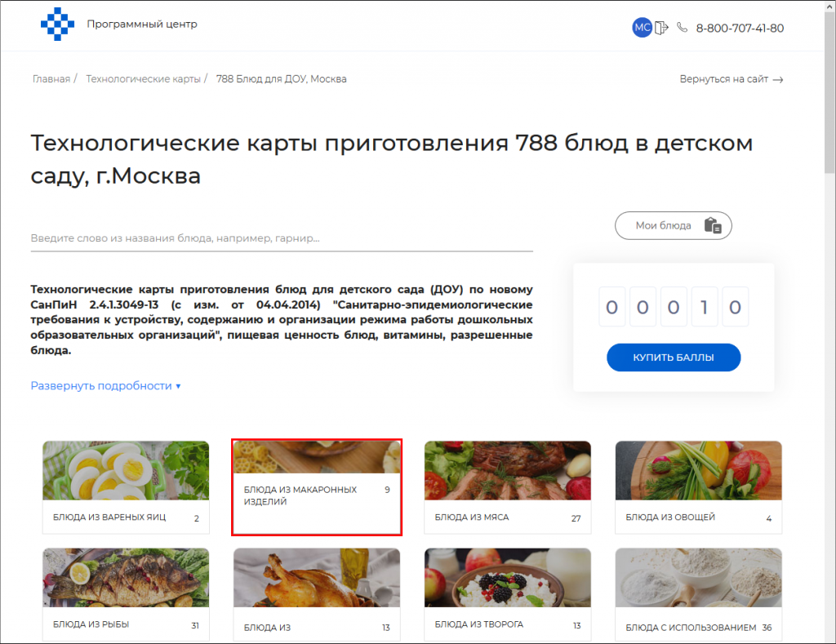This screenshot has height=644, width=836.
Task: Click the arrow beside Вернуться на сайт
Action: [778, 79]
